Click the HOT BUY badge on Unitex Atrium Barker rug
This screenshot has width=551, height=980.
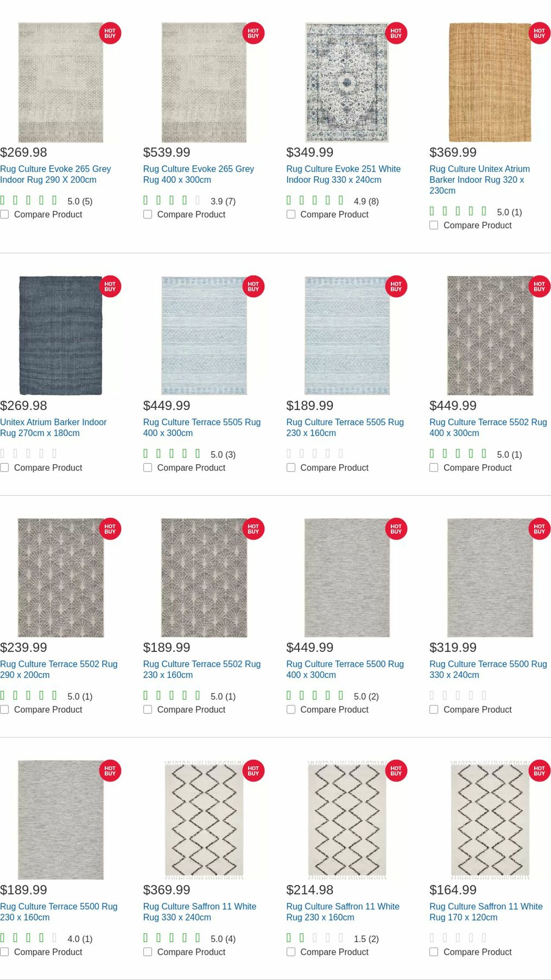coord(539,33)
